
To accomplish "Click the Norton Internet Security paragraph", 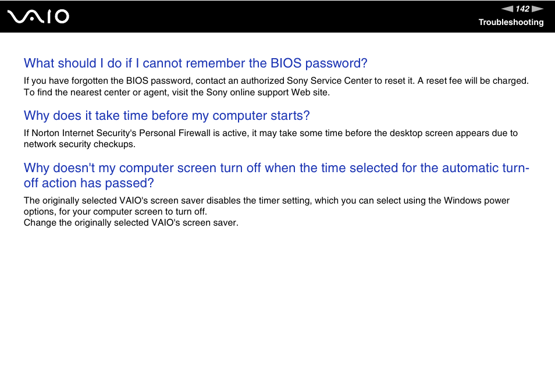I will [271, 138].
